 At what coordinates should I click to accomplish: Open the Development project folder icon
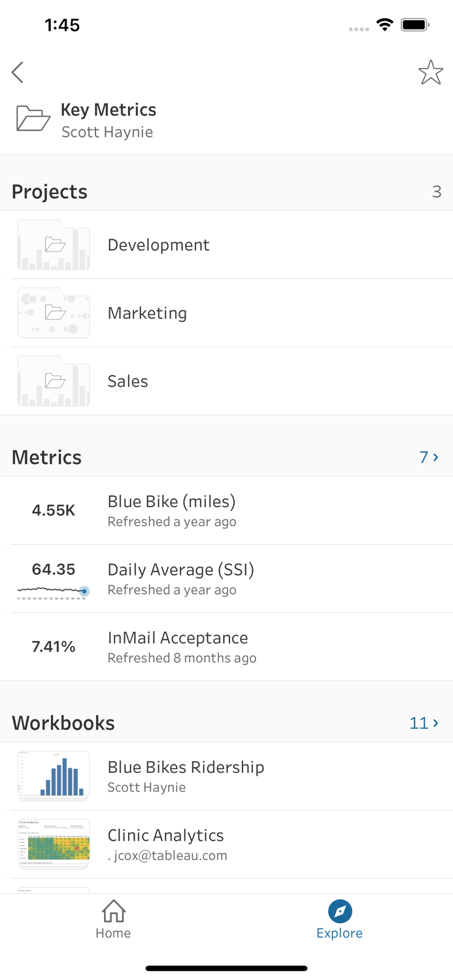click(54, 245)
